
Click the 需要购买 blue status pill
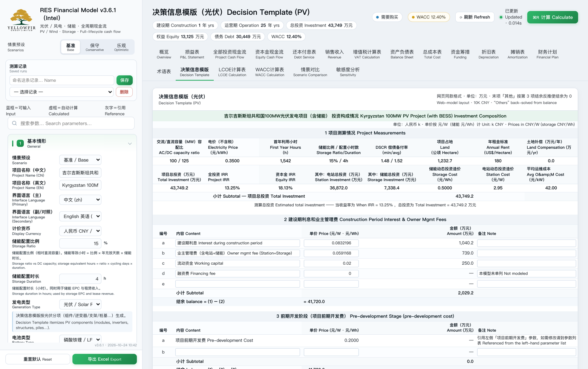click(387, 17)
